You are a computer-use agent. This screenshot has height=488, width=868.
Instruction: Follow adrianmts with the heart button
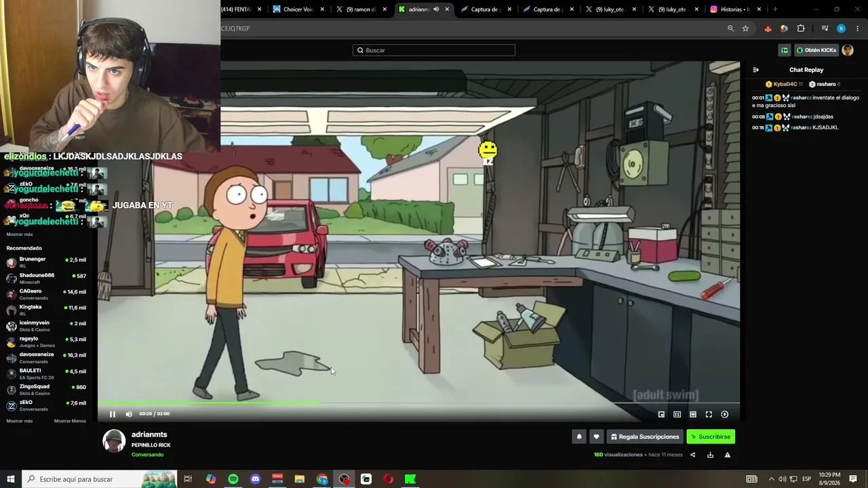click(596, 437)
